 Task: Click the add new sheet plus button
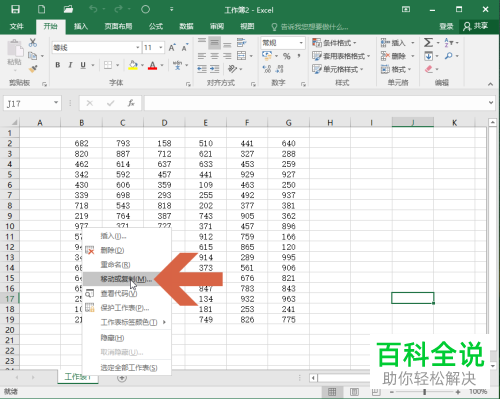(x=122, y=378)
